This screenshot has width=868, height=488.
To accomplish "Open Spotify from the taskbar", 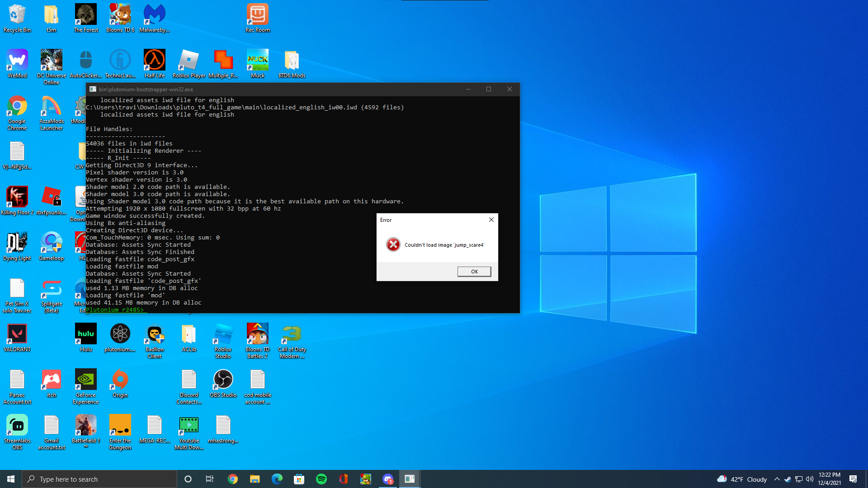I will click(x=321, y=479).
